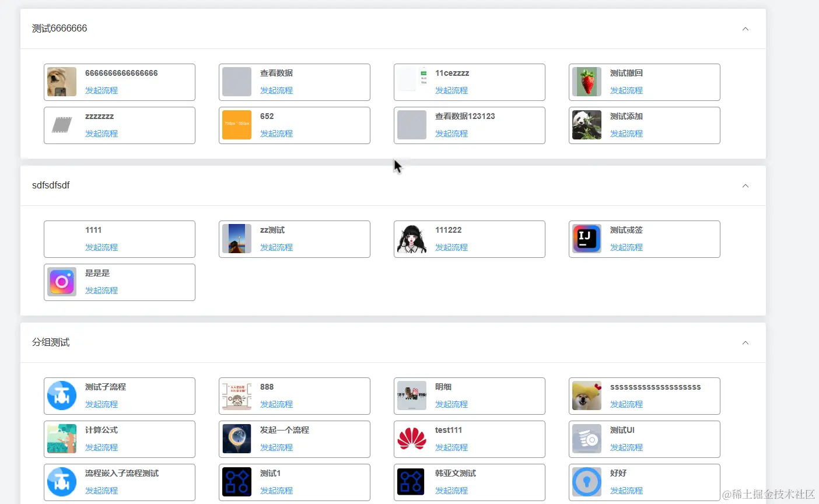Screen dimensions: 819x504
Task: Click the gray parallelogram icon of zzzzzzz
Action: [x=62, y=125]
